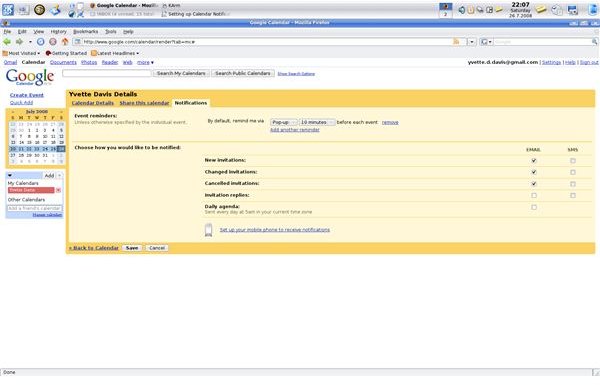600x385 pixels.
Task: Click the magnifier icon in the search box
Action: pyautogui.click(x=594, y=41)
